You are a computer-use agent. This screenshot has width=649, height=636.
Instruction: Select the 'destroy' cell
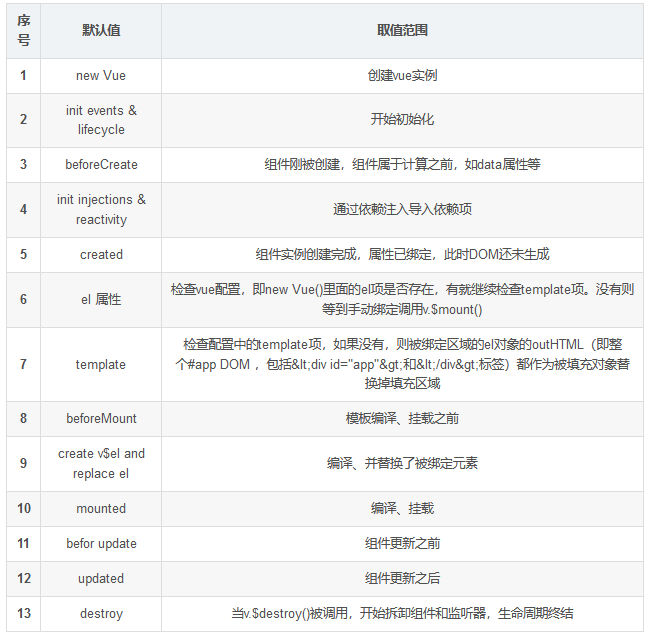[x=101, y=614]
